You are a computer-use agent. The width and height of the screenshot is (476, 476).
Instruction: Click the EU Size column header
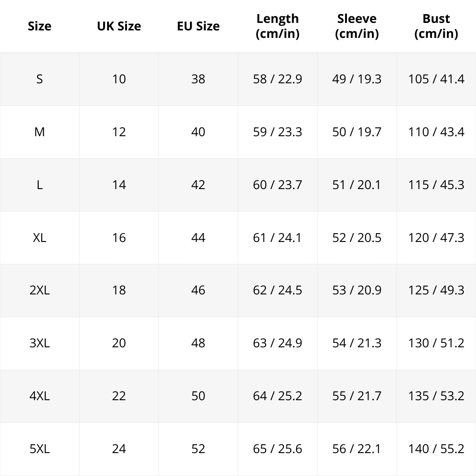coord(198,26)
